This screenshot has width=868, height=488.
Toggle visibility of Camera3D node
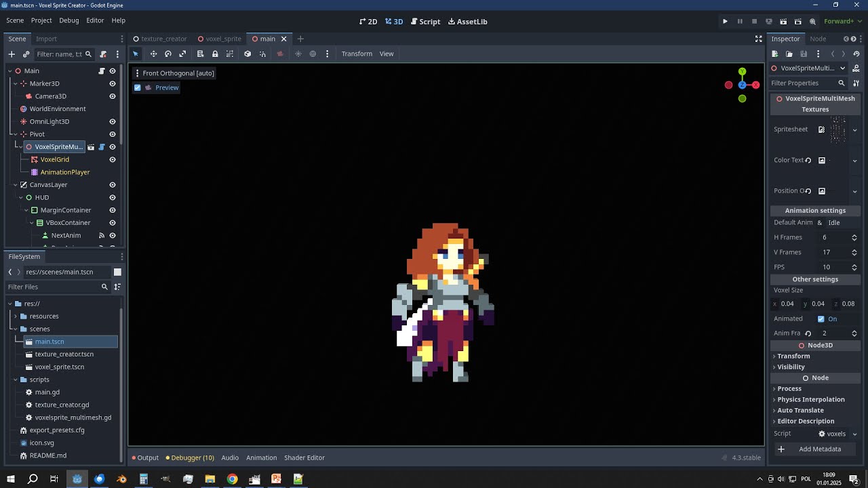pyautogui.click(x=113, y=96)
